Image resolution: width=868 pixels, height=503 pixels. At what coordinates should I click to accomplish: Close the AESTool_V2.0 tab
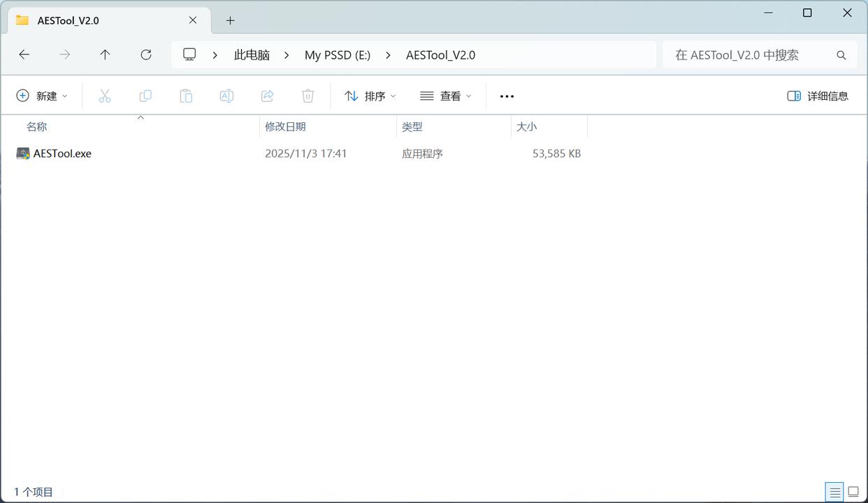(x=193, y=20)
